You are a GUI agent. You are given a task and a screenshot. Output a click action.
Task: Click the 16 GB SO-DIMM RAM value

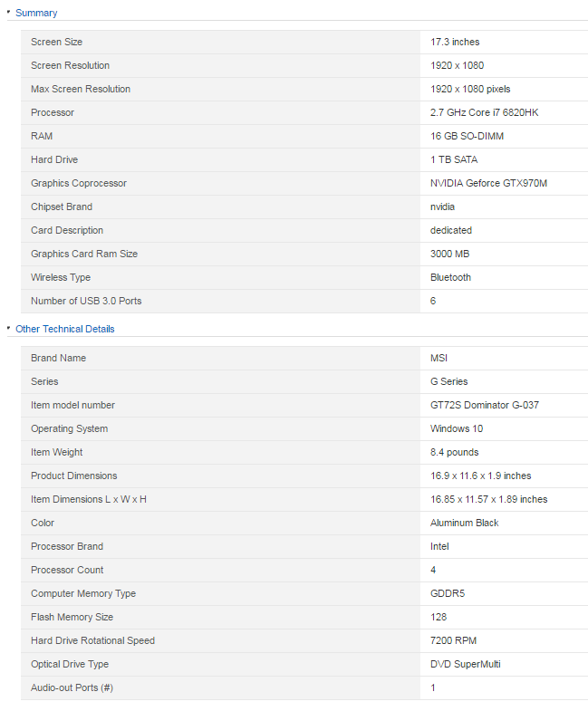pos(467,136)
